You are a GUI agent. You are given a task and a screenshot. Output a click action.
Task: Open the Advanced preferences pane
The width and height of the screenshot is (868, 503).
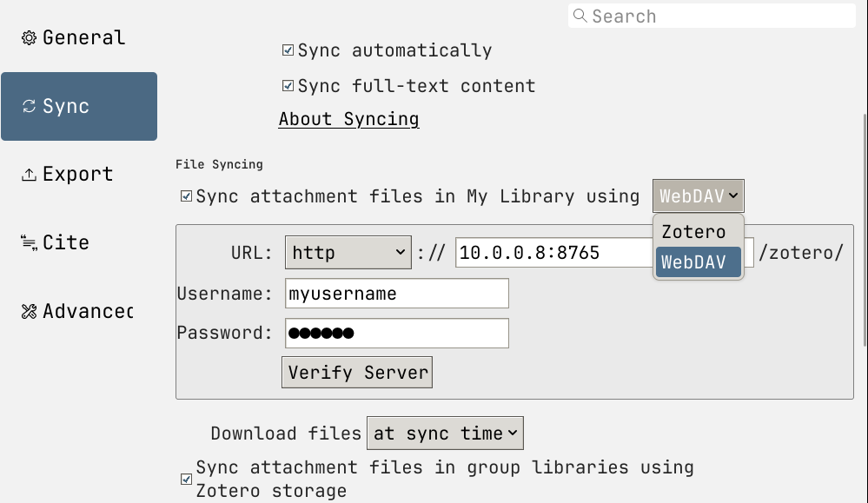coord(78,311)
